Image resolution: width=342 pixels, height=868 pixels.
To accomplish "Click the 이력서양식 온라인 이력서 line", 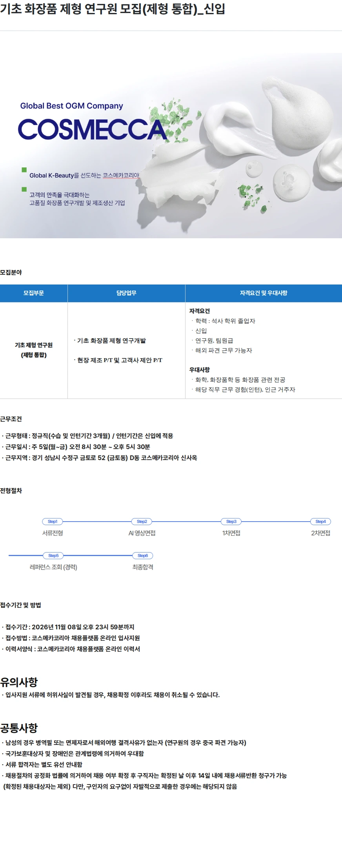I will point(71,649).
